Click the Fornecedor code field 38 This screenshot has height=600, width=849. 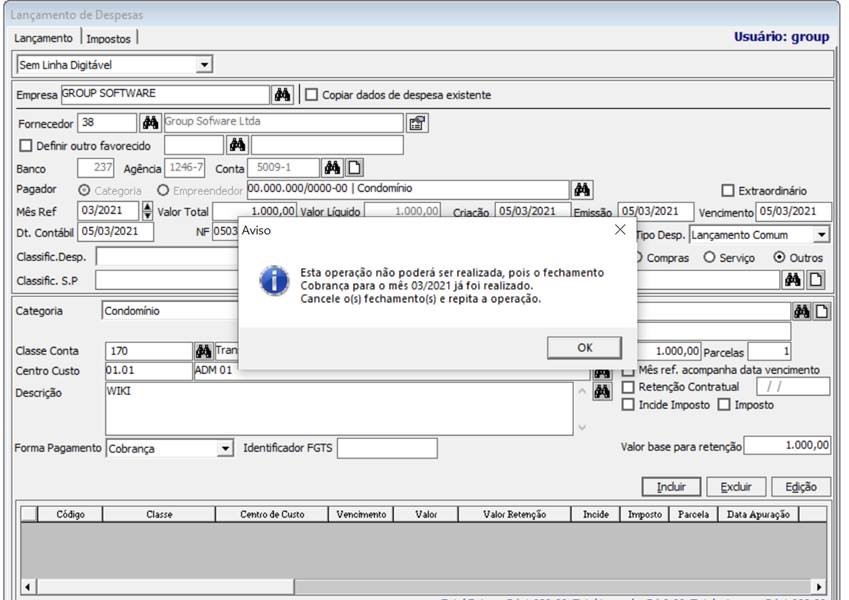point(107,123)
